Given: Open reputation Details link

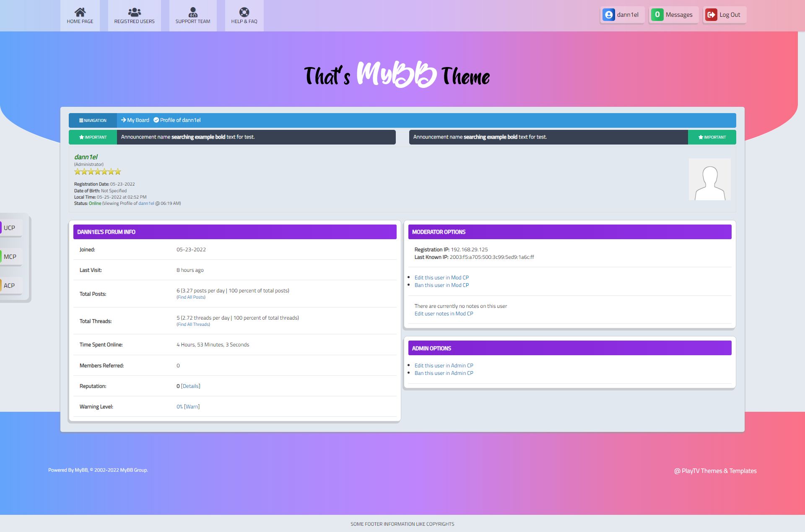Looking at the screenshot, I should [190, 386].
